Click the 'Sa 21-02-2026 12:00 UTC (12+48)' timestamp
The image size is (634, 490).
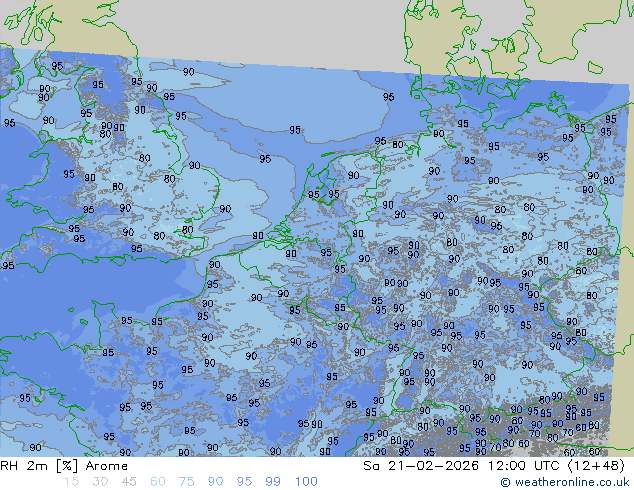click(494, 466)
